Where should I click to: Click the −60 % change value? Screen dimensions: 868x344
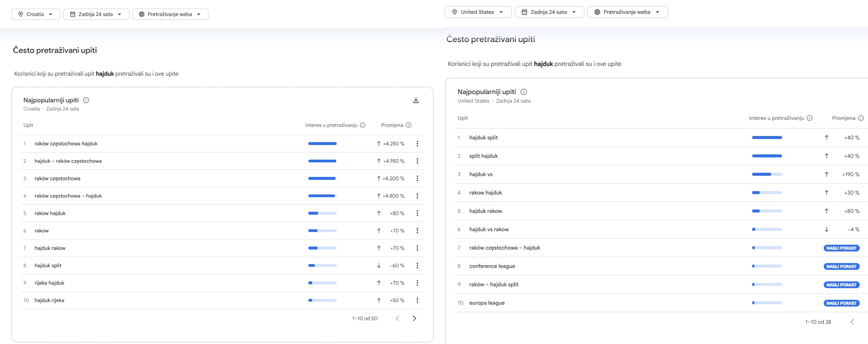point(397,266)
